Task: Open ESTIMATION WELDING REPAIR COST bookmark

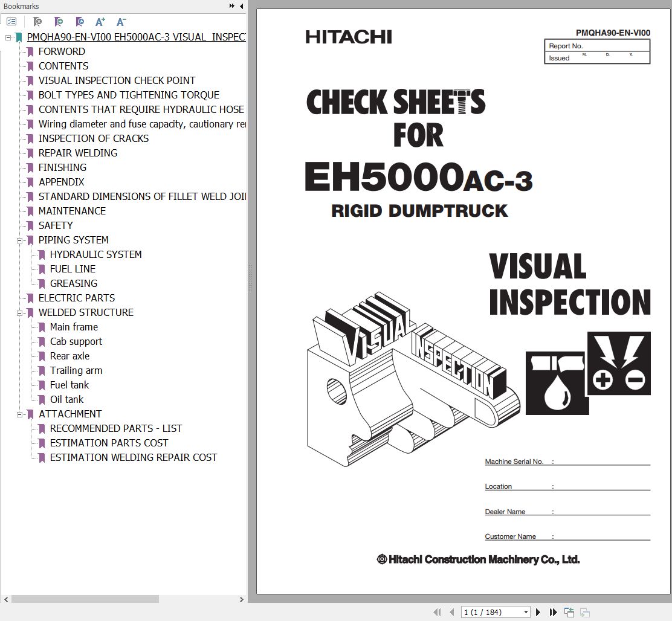Action: click(134, 458)
